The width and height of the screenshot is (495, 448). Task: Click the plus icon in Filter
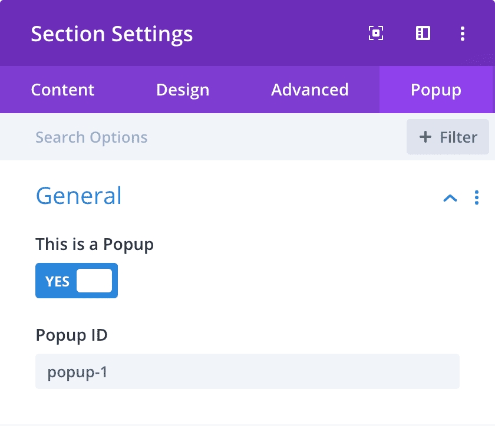(425, 137)
